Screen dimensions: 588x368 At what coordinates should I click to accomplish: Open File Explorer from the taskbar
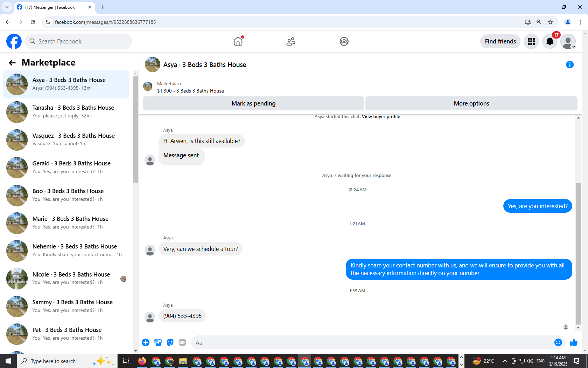coord(183,361)
